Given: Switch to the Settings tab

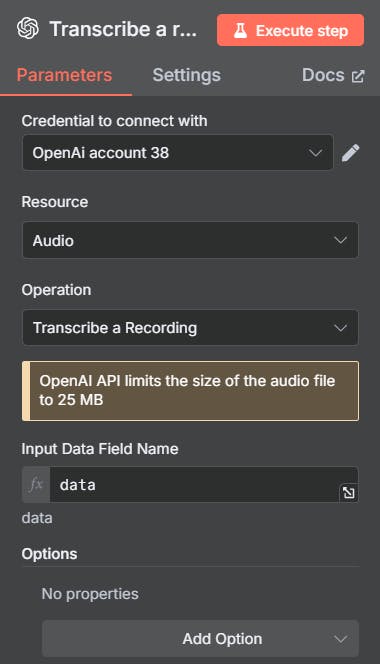Looking at the screenshot, I should (186, 75).
